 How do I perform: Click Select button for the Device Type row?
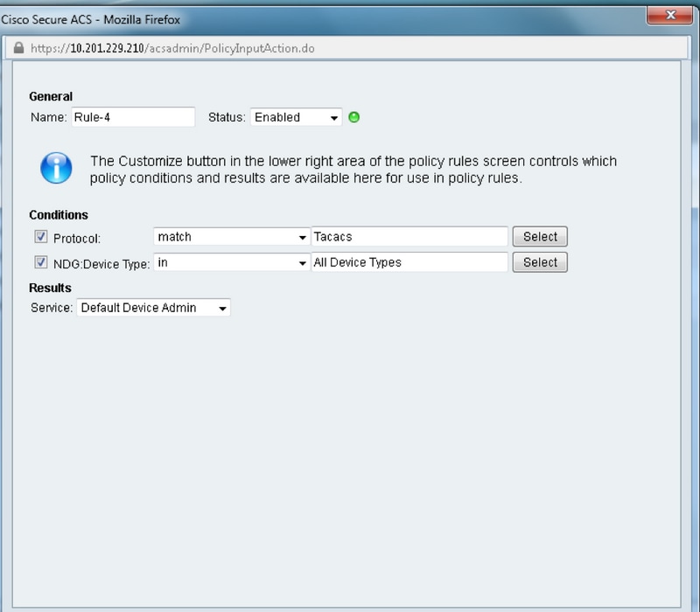(x=540, y=262)
